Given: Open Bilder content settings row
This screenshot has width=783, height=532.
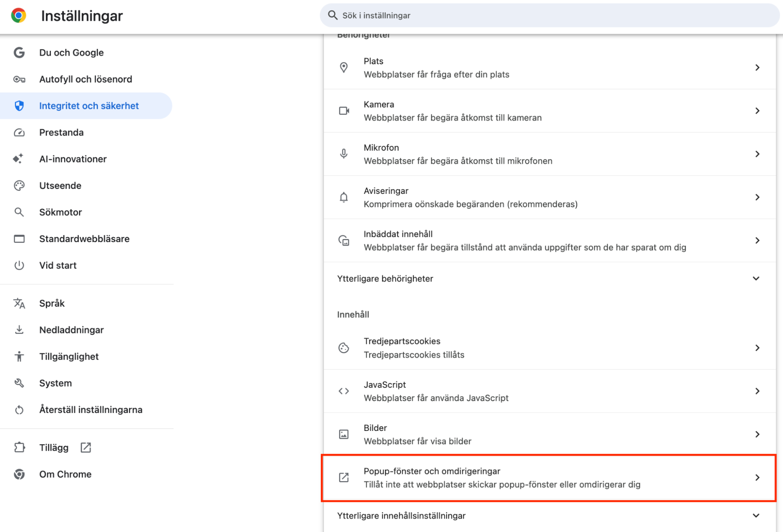Looking at the screenshot, I should coord(550,434).
